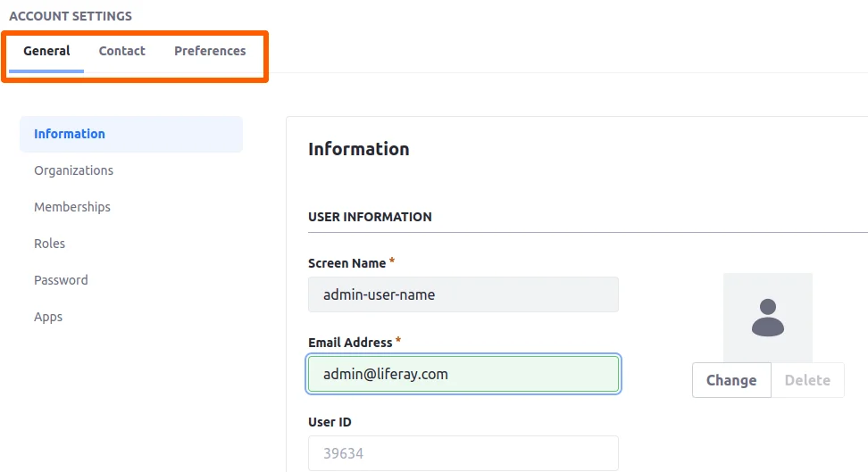Screen dimensions: 868x472
Task: Click the USER INFORMATION section heading
Action: [x=370, y=217]
